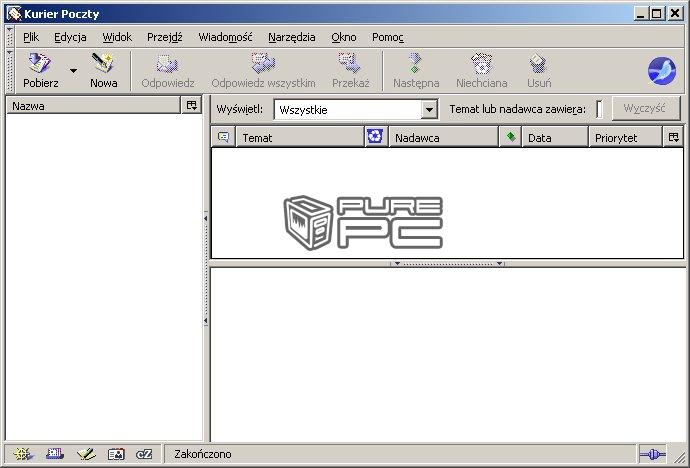This screenshot has height=468, width=690.
Task: Sort messages by Priorytet column
Action: (x=625, y=137)
